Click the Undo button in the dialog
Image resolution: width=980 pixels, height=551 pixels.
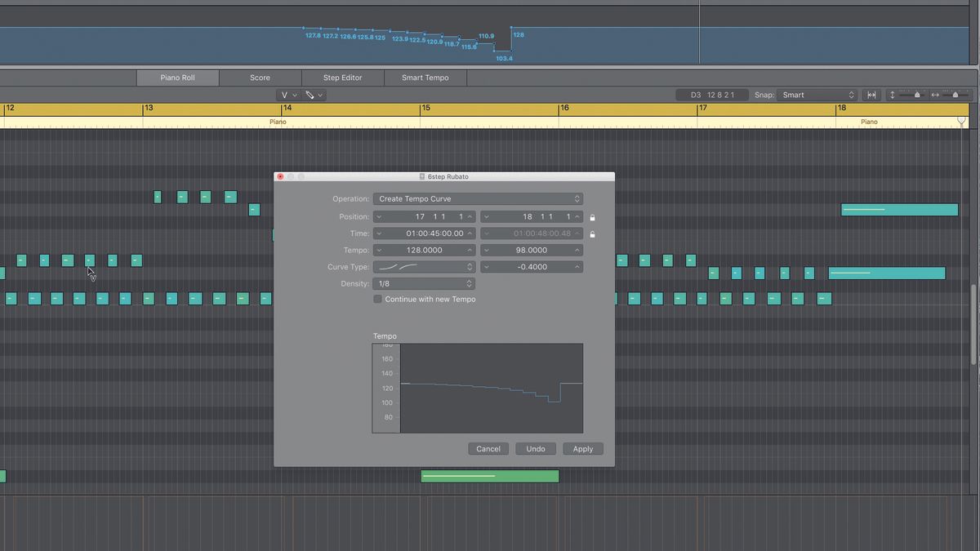point(536,448)
